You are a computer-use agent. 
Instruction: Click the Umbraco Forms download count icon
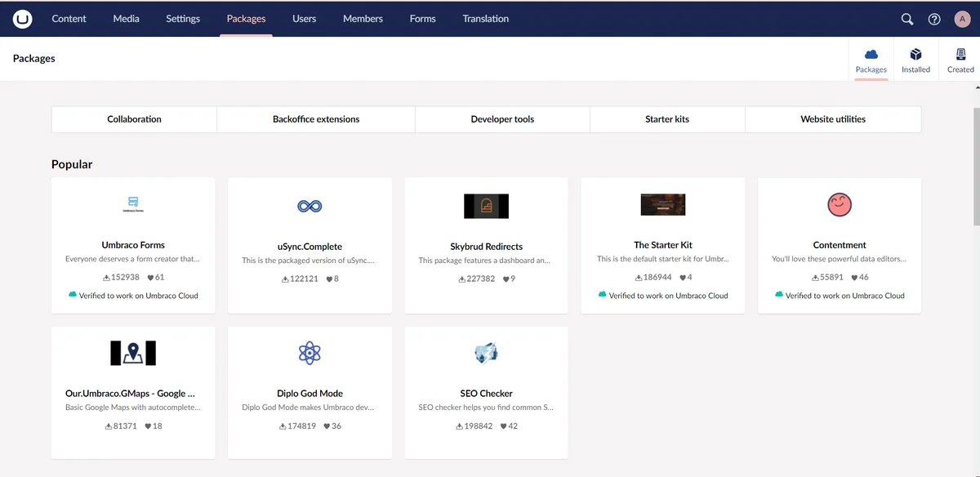(108, 278)
